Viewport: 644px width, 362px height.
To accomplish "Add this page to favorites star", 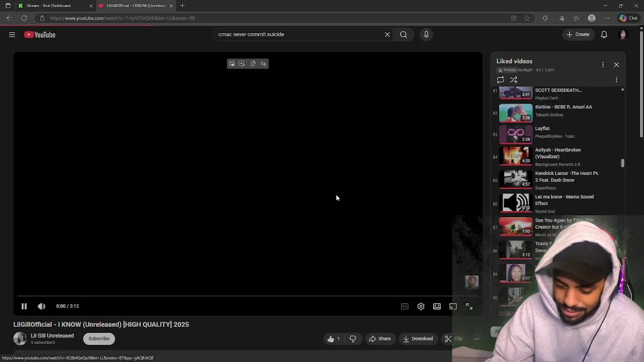I will (527, 18).
